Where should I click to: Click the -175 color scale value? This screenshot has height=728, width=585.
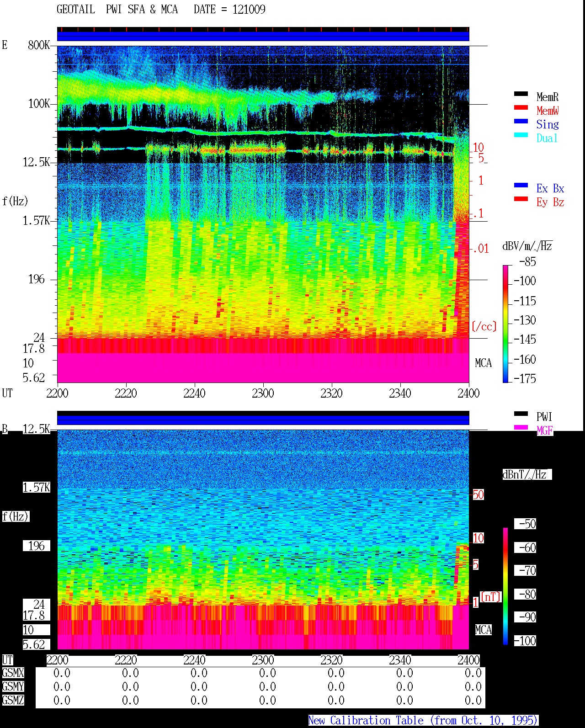[x=525, y=378]
